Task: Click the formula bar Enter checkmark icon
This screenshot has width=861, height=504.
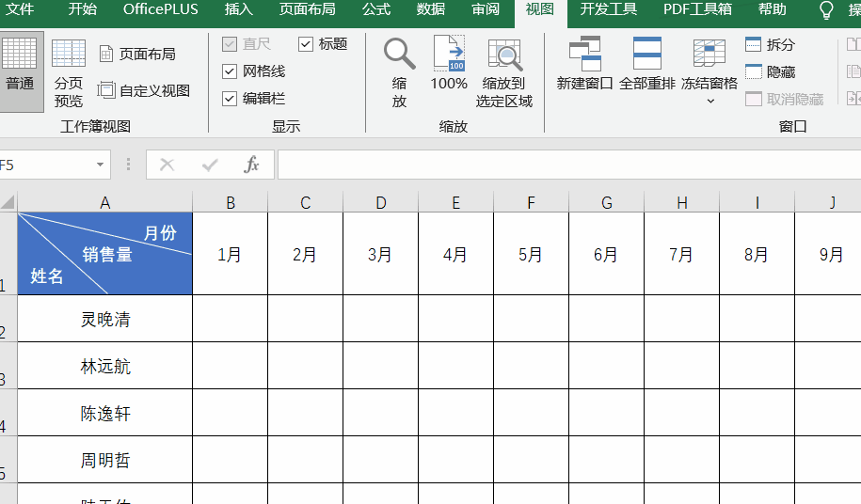Action: (210, 165)
